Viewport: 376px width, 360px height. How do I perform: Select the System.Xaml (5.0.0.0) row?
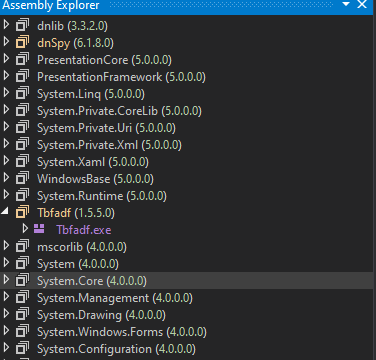[x=186, y=162]
